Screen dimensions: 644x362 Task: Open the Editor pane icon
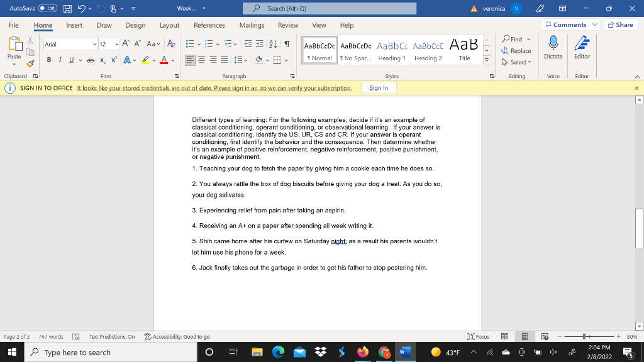582,50
